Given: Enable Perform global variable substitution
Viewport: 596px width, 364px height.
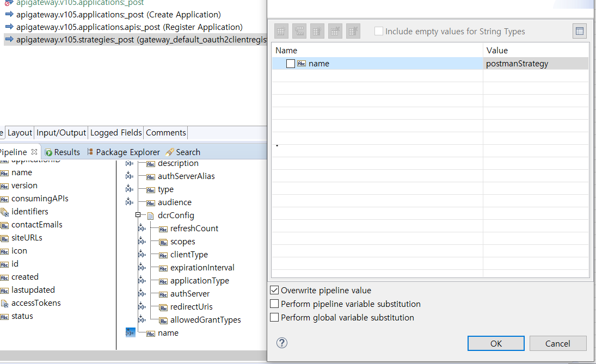Looking at the screenshot, I should pos(274,318).
